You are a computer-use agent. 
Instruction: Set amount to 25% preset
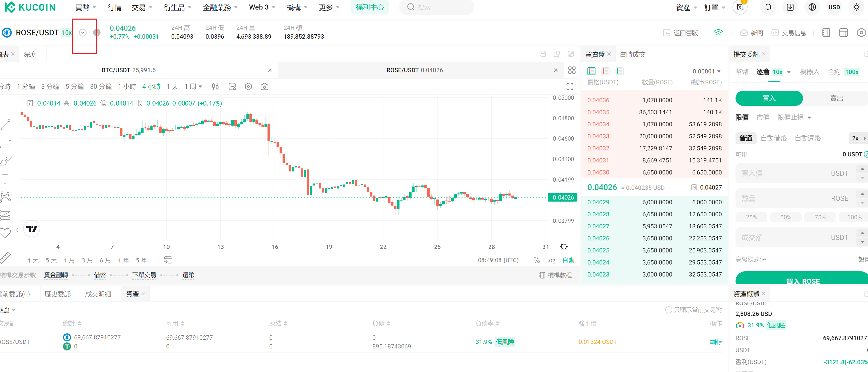click(751, 217)
